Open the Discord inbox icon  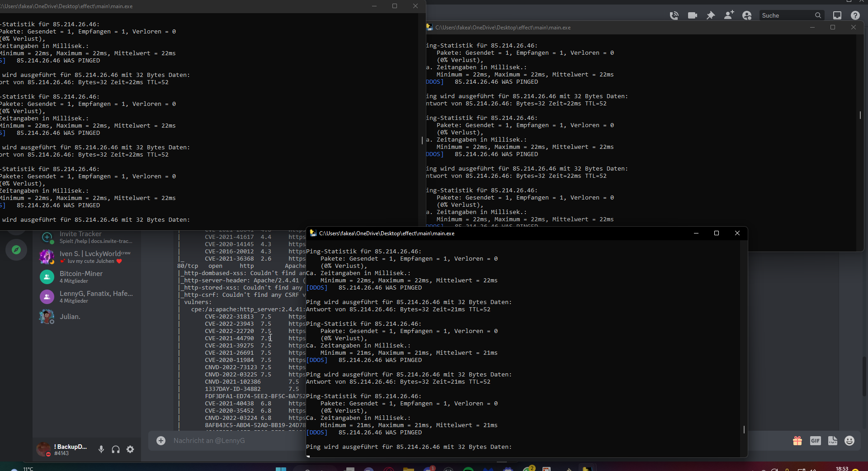click(837, 15)
